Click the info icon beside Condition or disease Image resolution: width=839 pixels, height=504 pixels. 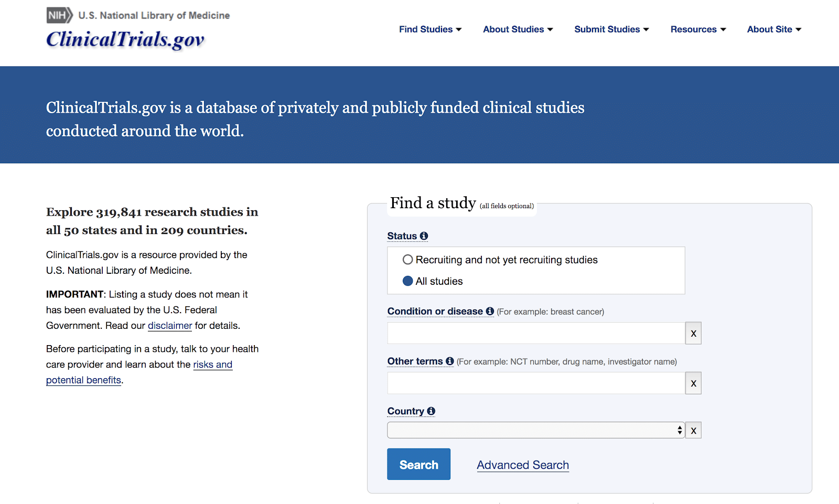490,311
